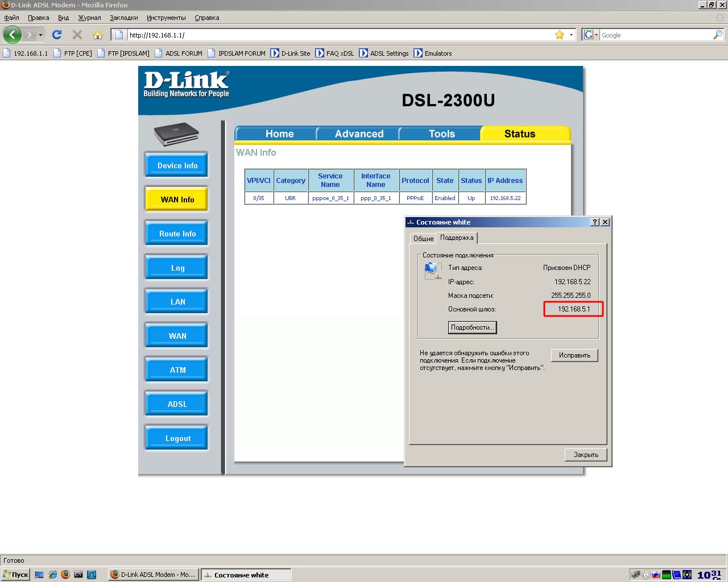
Task: Click the help question mark in dialog title
Action: (595, 222)
